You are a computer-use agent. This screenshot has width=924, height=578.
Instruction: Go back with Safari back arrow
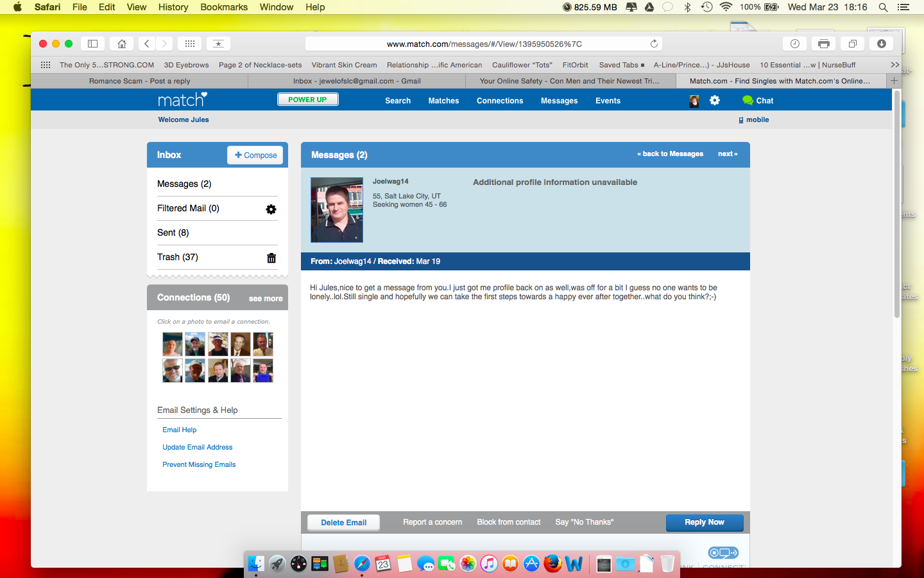(147, 44)
